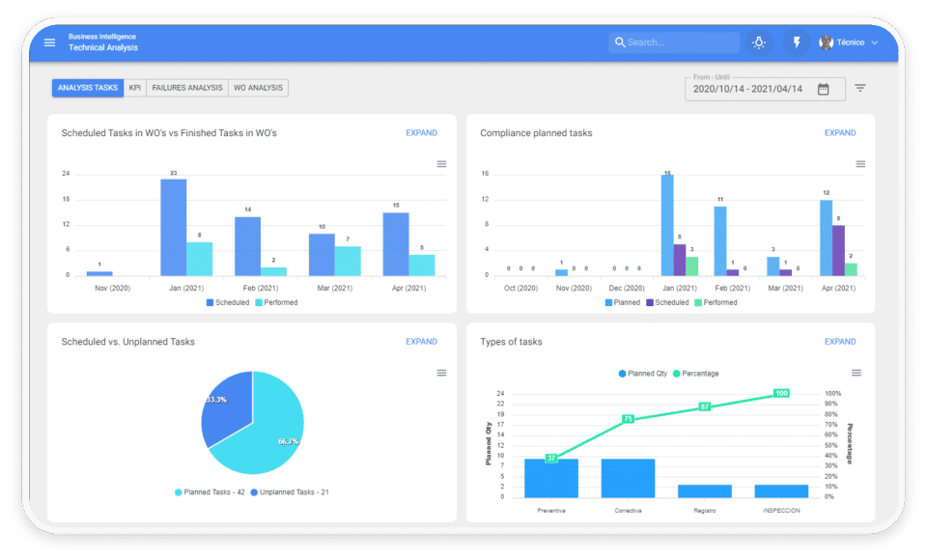
Task: Toggle Performed series in first chart legend
Action: (276, 302)
